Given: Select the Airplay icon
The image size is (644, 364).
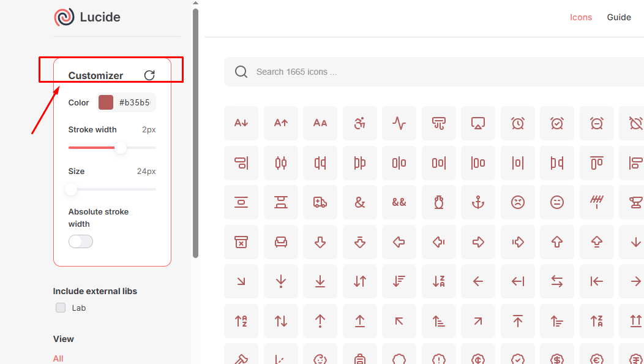Looking at the screenshot, I should tap(478, 123).
